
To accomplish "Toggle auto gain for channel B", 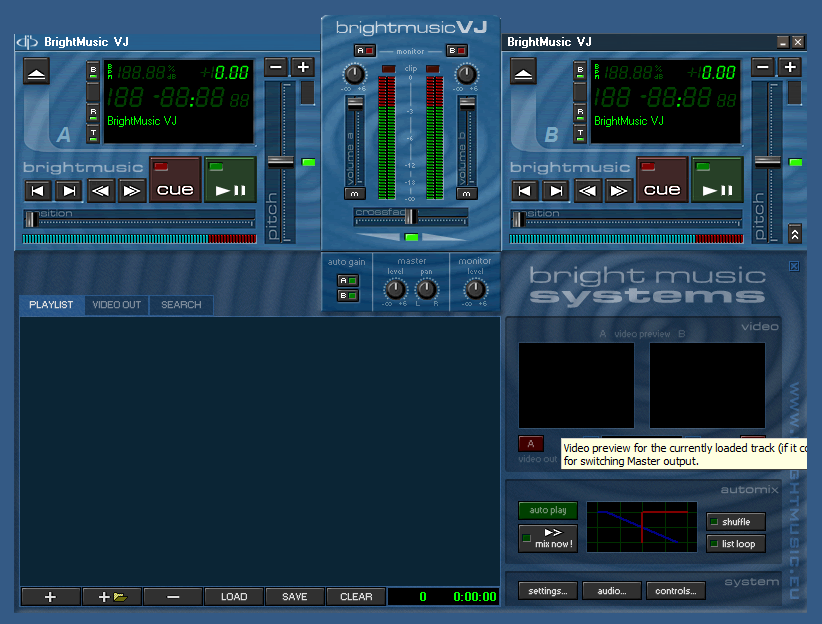I will click(348, 296).
